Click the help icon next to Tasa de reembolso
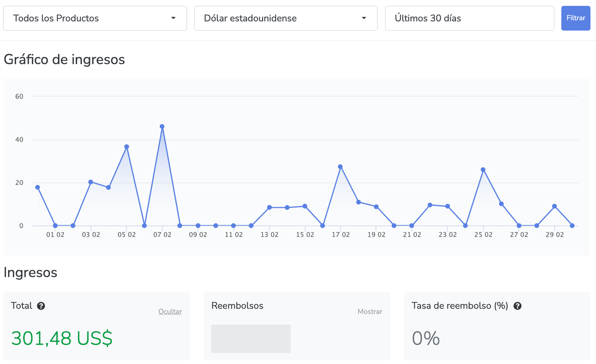Viewport: 596px width, 364px height. click(x=517, y=306)
